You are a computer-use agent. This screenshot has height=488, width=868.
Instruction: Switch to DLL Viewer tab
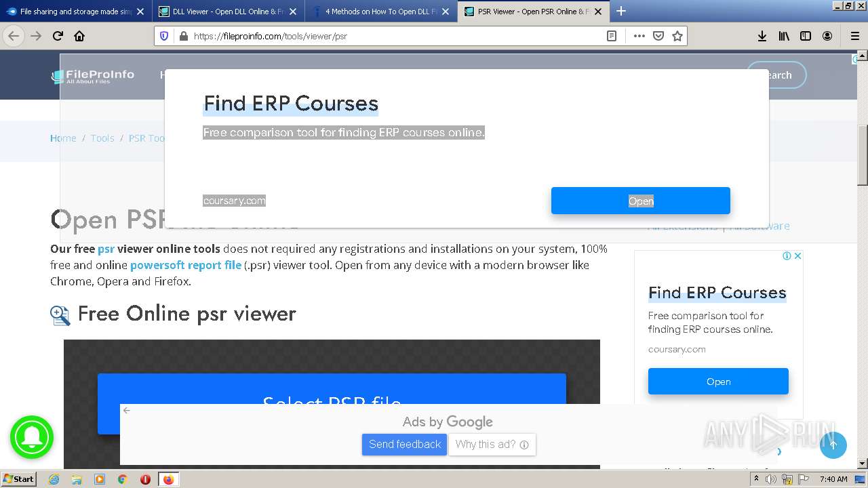tap(228, 11)
